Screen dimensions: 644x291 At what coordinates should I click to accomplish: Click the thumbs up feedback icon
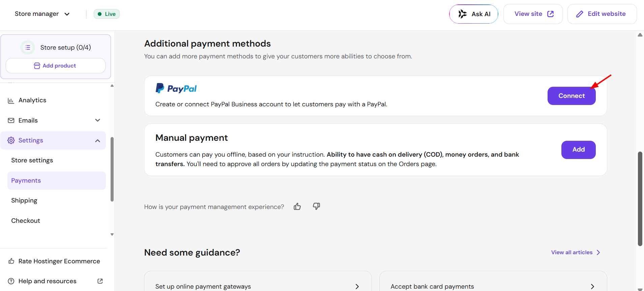coord(297,207)
